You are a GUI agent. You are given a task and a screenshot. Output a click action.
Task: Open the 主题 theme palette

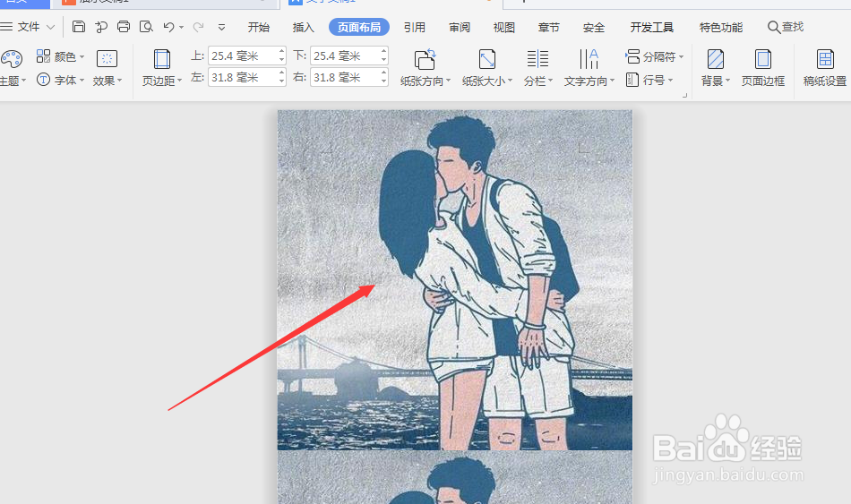tap(12, 68)
